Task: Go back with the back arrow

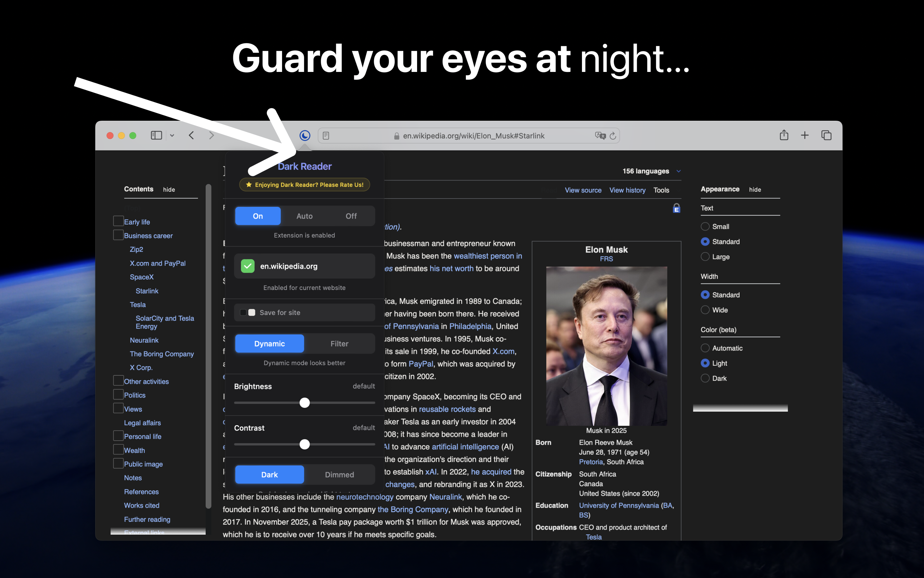Action: (192, 135)
